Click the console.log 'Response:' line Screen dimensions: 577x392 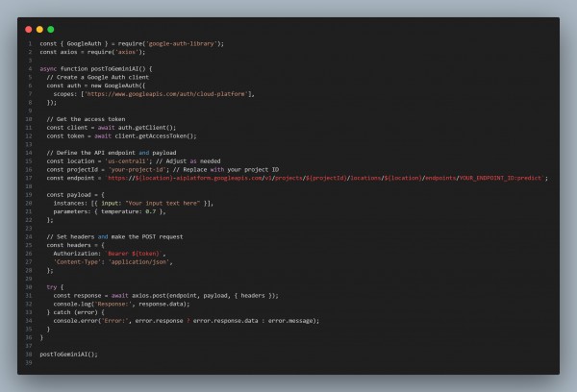121,305
